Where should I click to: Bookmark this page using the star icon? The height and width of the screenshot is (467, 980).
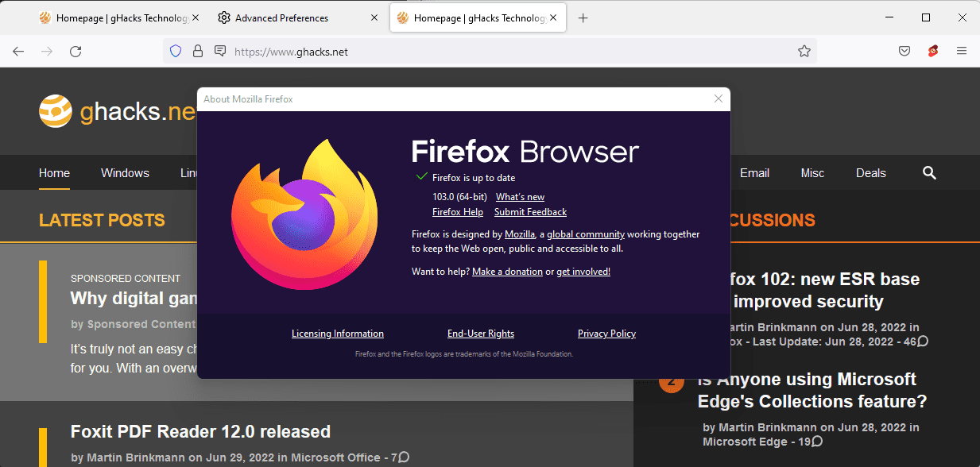point(804,50)
